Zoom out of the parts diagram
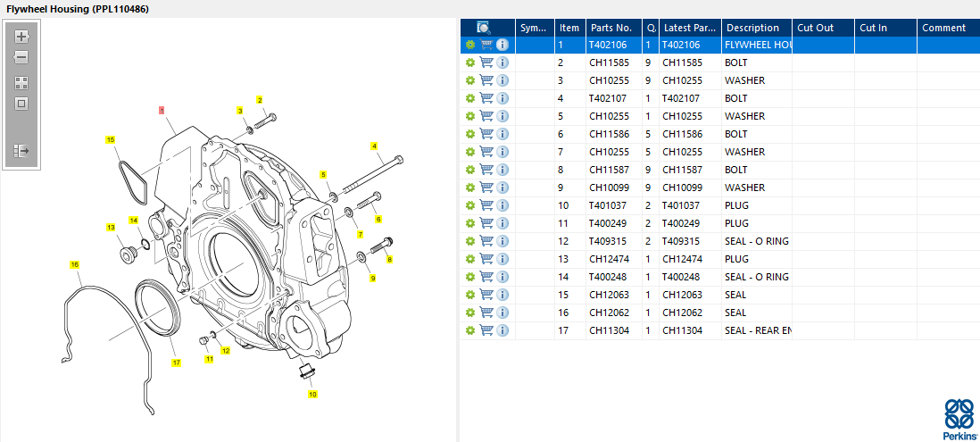980x442 pixels. (21, 58)
